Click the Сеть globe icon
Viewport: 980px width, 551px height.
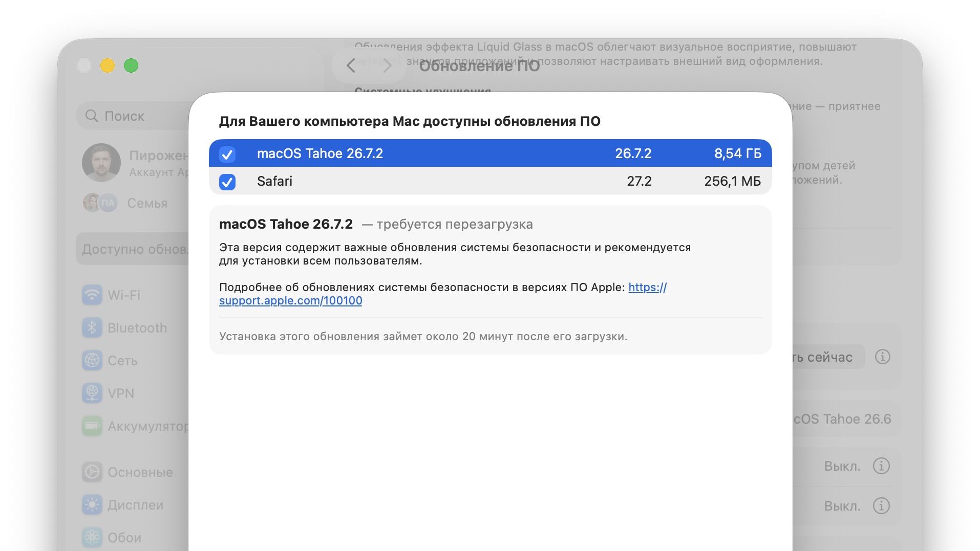pos(92,361)
